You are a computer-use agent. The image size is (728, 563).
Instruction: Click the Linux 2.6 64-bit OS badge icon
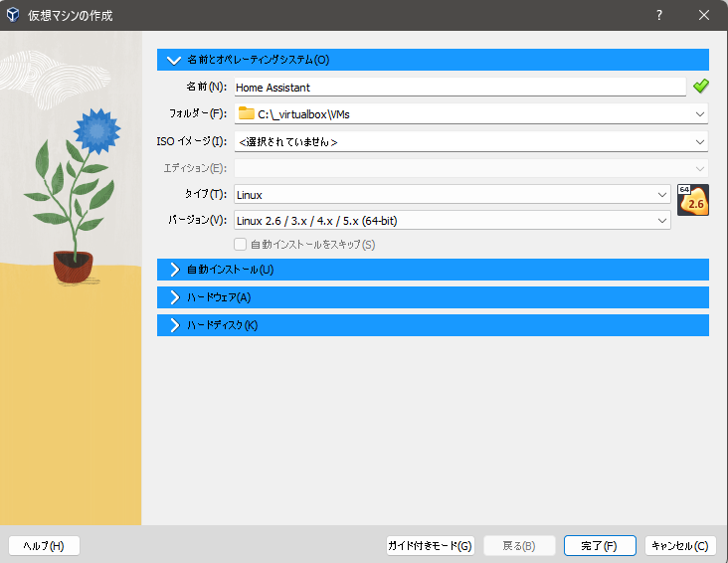coord(693,200)
